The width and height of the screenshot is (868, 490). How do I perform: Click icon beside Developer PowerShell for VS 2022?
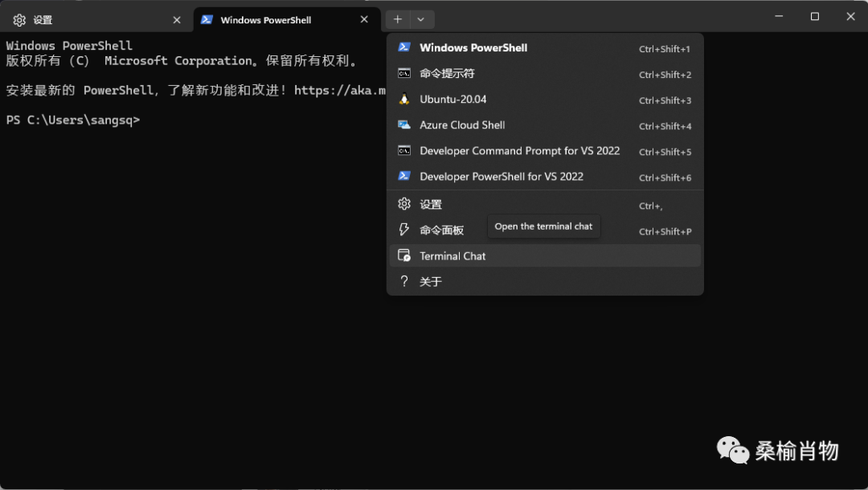point(404,176)
